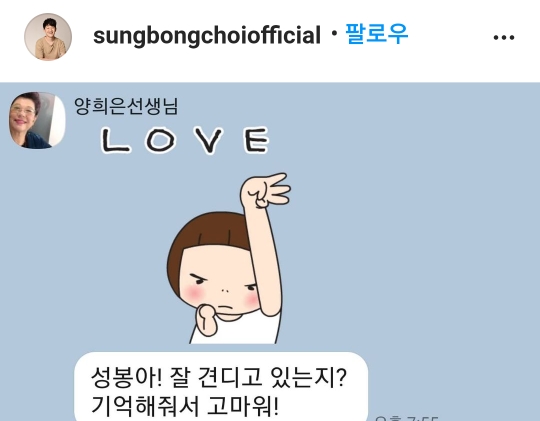Tap the letter O of LOVE sticker

pyautogui.click(x=160, y=140)
